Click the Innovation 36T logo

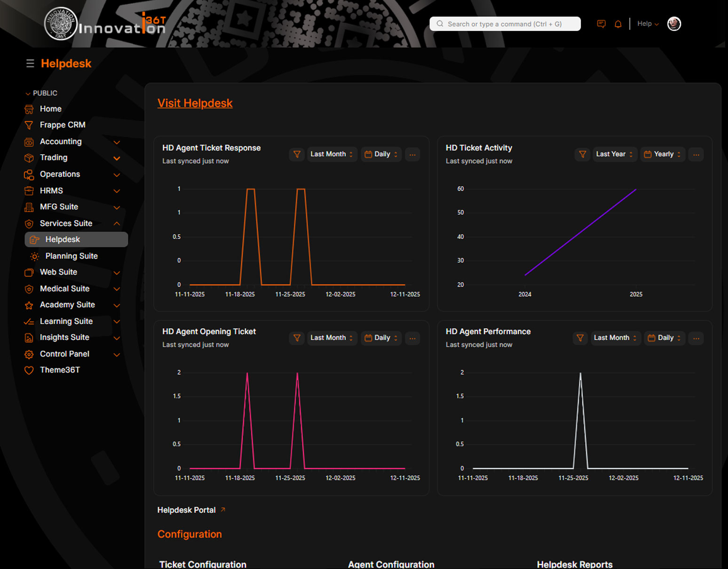[x=105, y=24]
